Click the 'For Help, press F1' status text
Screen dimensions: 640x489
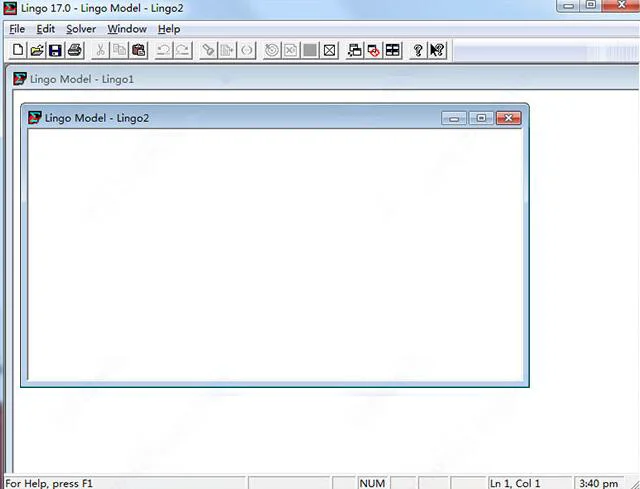point(49,484)
